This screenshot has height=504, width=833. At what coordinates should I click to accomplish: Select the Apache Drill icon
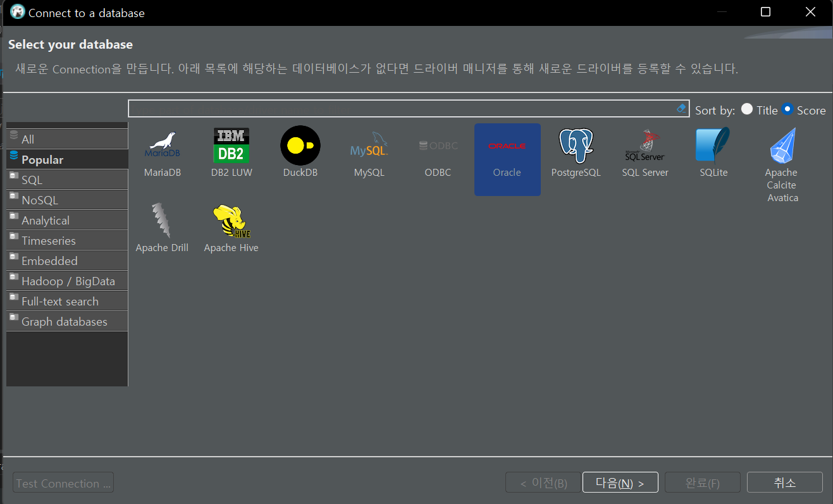162,228
